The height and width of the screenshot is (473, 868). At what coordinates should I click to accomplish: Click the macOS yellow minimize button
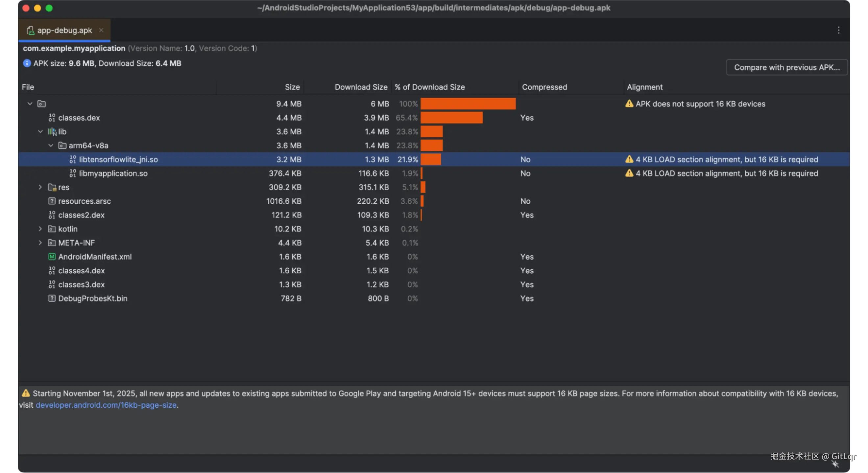point(37,8)
